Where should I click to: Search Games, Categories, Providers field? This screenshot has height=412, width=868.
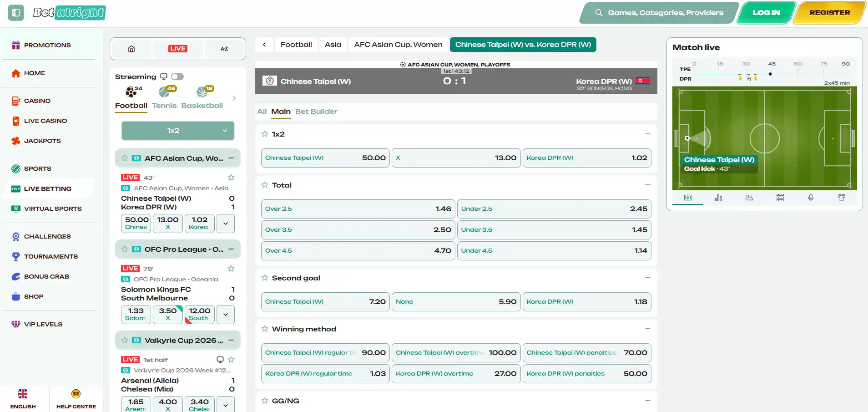pyautogui.click(x=659, y=13)
